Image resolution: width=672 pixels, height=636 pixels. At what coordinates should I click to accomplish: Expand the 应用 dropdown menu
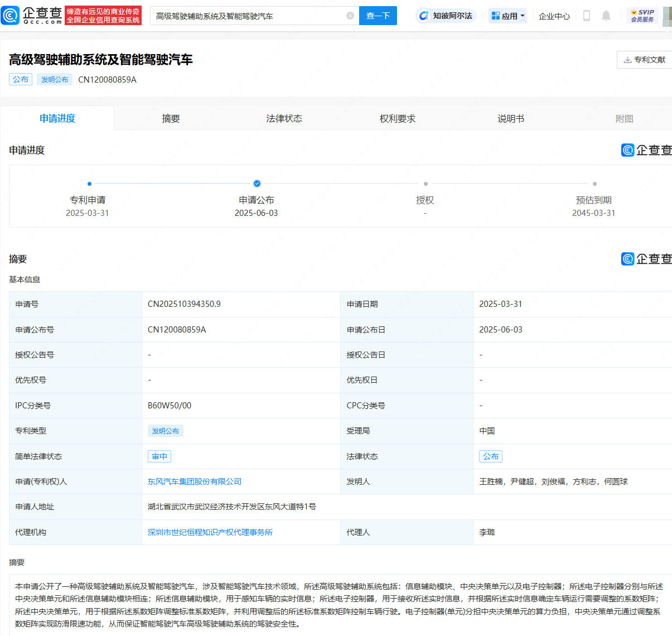508,16
